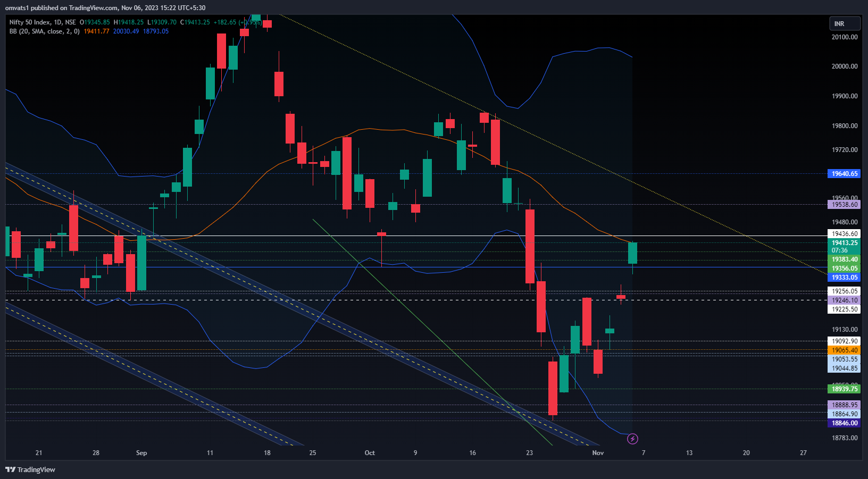Click the Sep label on time axis
868x479 pixels.
pyautogui.click(x=141, y=453)
